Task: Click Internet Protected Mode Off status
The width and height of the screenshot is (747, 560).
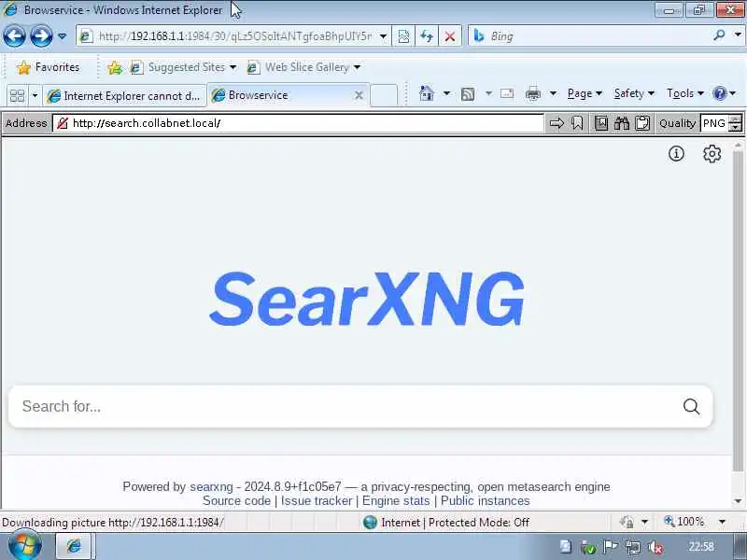Action: point(446,523)
